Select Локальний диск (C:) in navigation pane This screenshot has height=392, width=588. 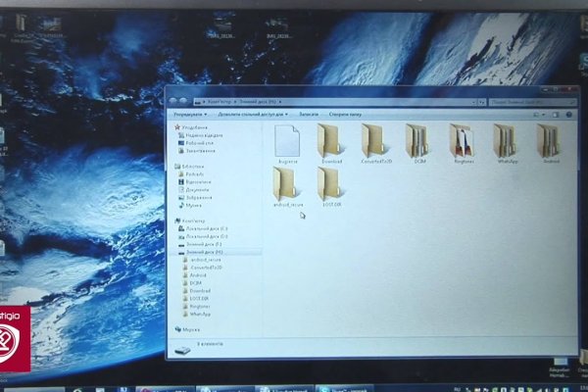206,228
